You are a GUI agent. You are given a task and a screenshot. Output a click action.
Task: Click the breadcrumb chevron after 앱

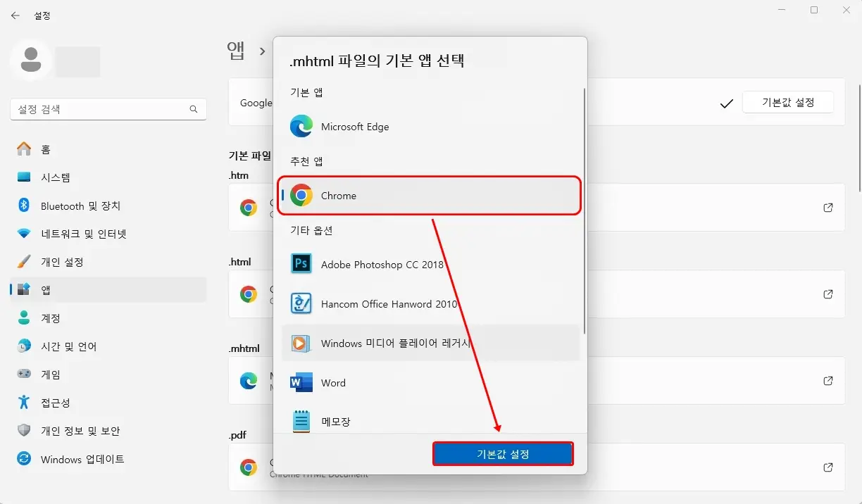[262, 51]
